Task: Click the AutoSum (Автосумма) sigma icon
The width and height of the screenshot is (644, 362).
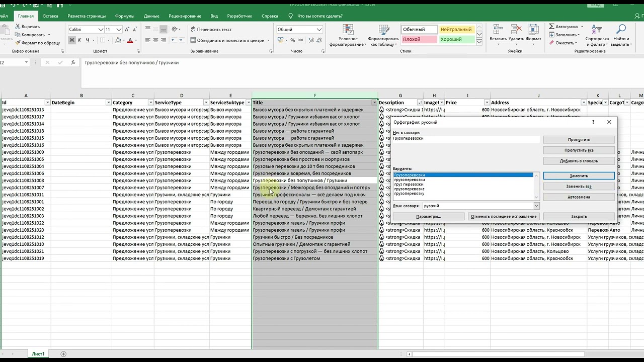Action: [x=552, y=27]
